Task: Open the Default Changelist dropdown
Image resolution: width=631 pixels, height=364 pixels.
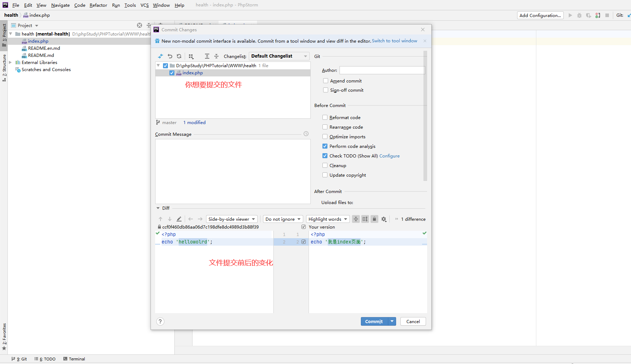Action: (279, 56)
